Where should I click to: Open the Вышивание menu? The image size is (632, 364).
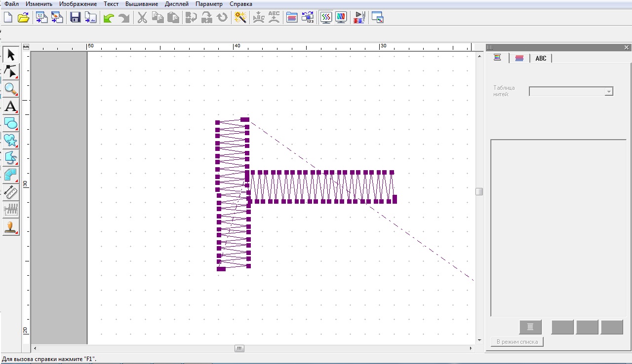coord(142,4)
